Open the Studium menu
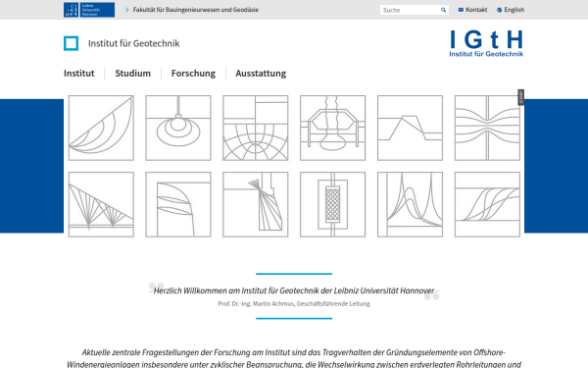 pyautogui.click(x=132, y=74)
